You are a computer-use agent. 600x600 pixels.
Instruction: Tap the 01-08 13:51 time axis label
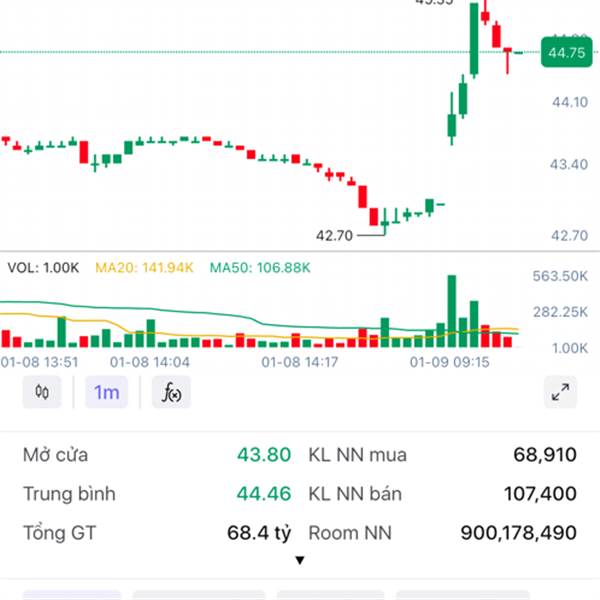click(39, 362)
